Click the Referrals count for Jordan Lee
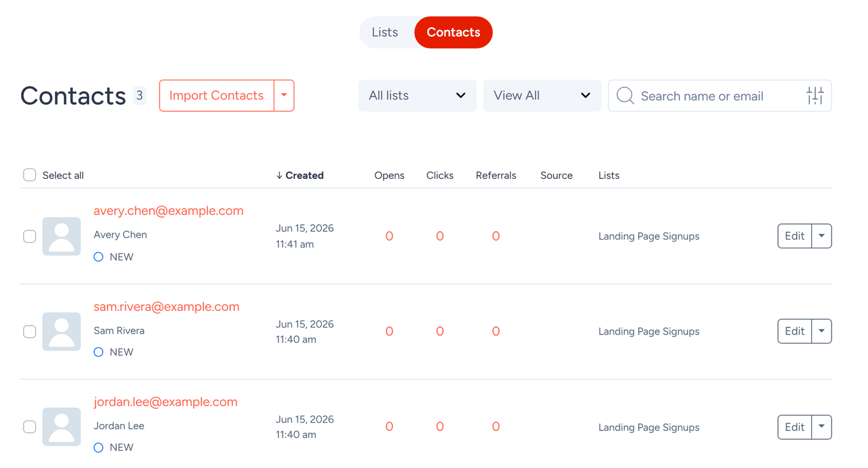This screenshot has width=868, height=468. coord(496,426)
